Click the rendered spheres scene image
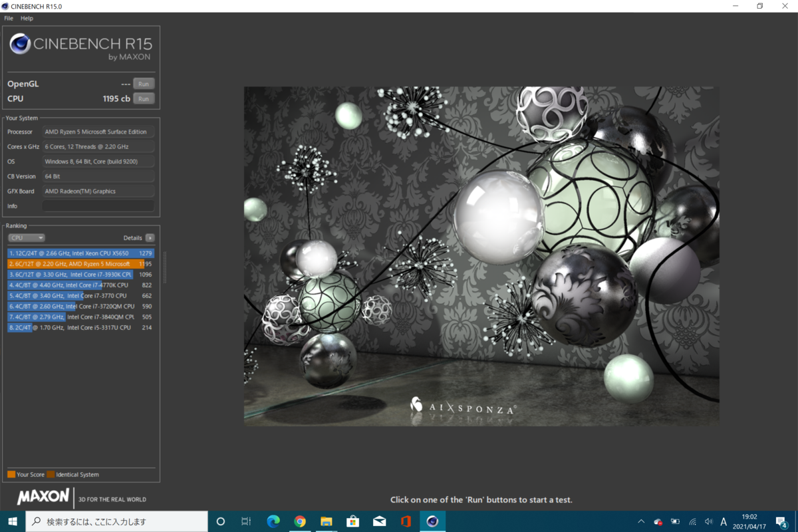This screenshot has height=532, width=798. coord(481,256)
